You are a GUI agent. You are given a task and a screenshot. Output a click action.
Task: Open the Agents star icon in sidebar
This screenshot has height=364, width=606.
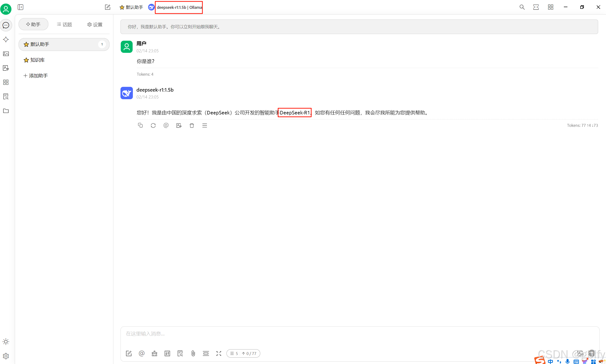click(6, 39)
